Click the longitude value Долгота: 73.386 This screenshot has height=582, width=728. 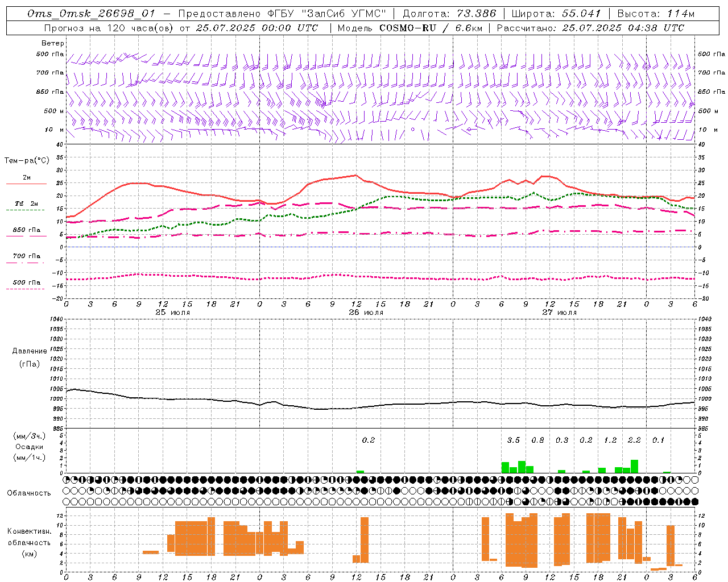449,14
